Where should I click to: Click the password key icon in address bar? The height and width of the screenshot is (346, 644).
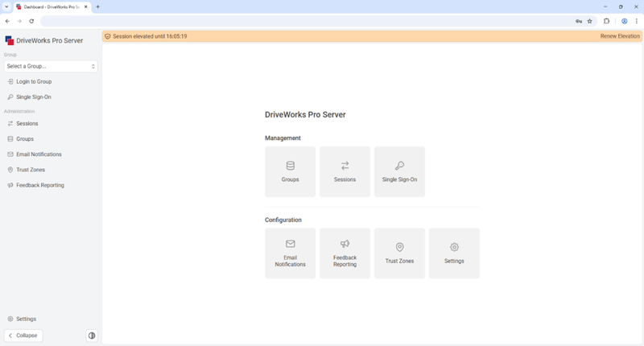579,21
